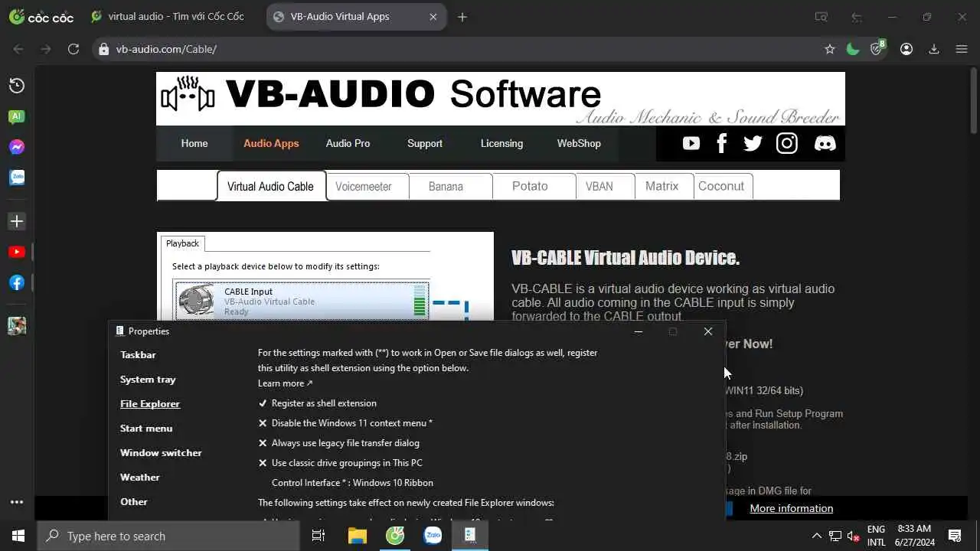Open the YouTube social icon on VB-Audio header
The width and height of the screenshot is (980, 551).
[691, 143]
